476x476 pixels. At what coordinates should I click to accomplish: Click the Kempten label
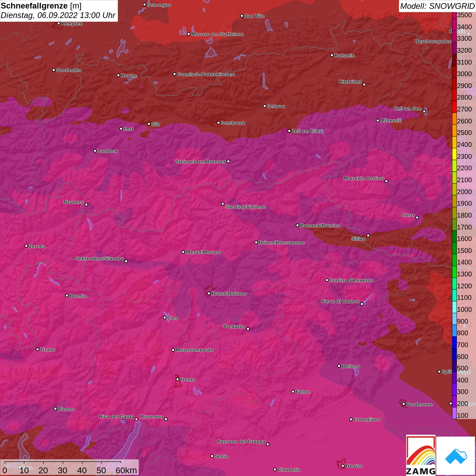[72, 23]
